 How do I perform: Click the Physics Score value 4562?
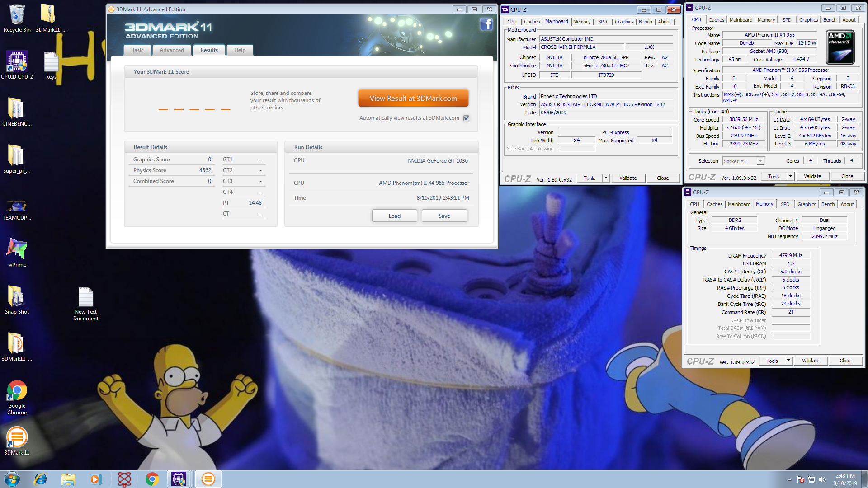[205, 170]
